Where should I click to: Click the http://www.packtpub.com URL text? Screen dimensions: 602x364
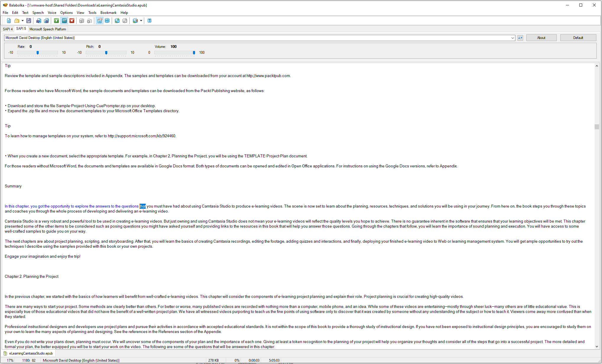(268, 76)
